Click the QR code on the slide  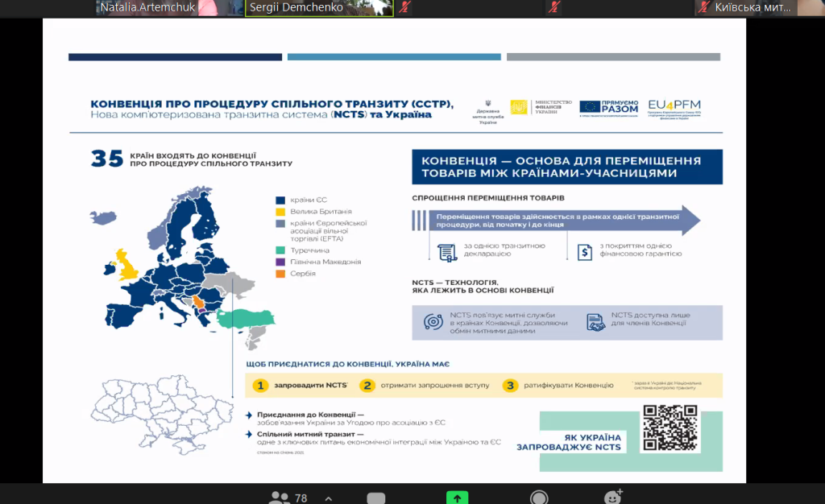[670, 428]
